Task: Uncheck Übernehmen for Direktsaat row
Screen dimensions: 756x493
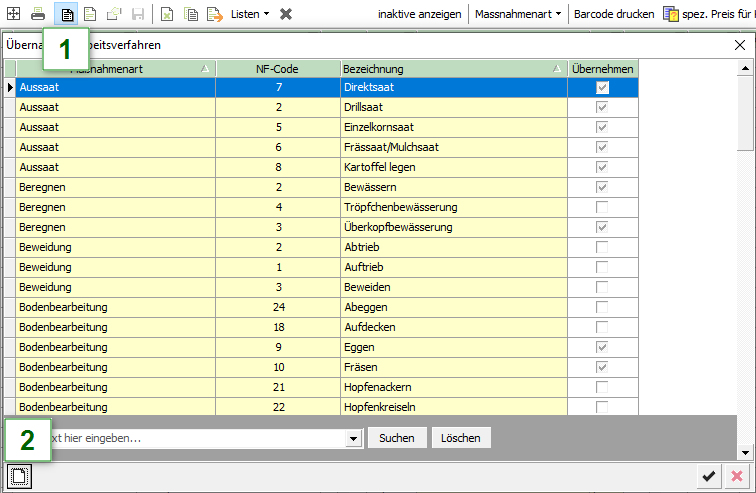Action: (601, 88)
